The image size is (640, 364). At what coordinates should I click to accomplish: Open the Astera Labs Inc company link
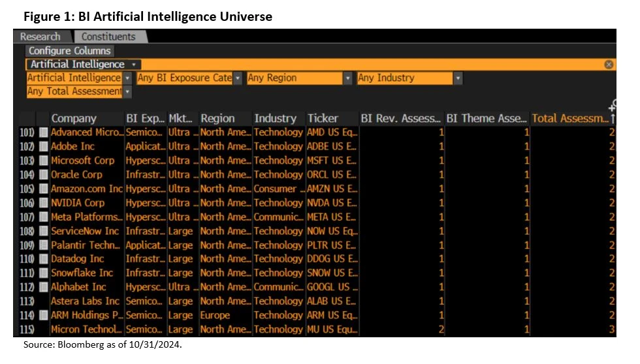click(86, 301)
